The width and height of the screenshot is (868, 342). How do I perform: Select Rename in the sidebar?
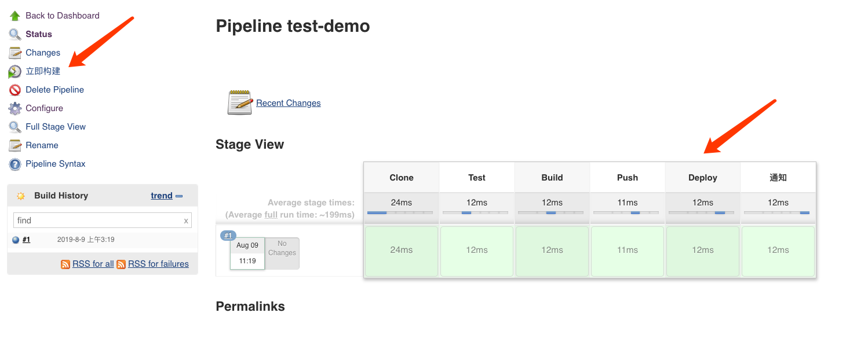tap(42, 145)
